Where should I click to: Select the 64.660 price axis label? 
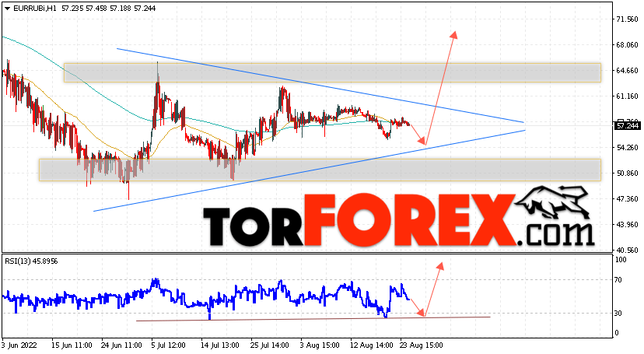click(x=627, y=71)
